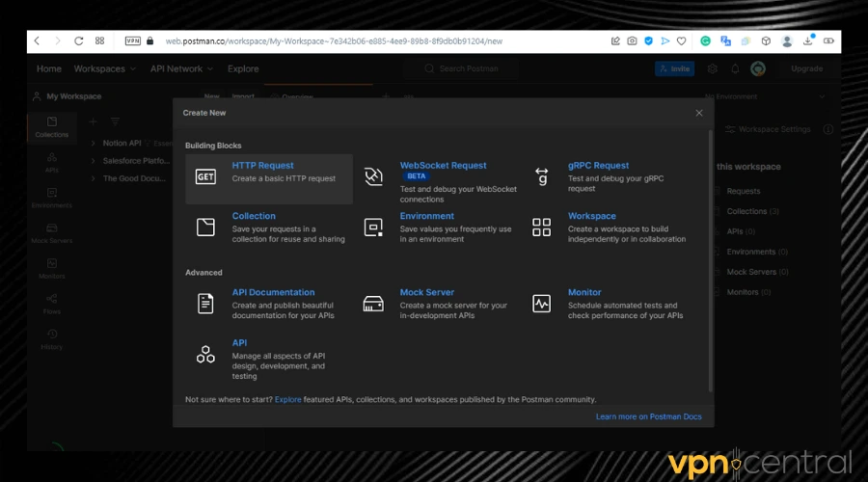Image resolution: width=868 pixels, height=482 pixels.
Task: Open Monitors in left sidebar
Action: tap(51, 269)
